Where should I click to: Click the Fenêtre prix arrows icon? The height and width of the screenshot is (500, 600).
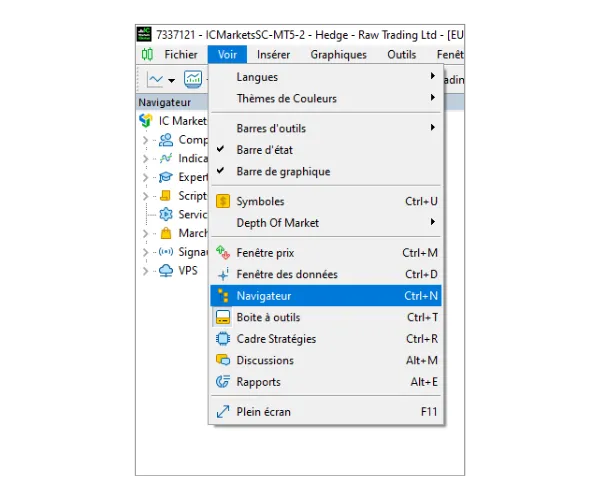tap(223, 252)
